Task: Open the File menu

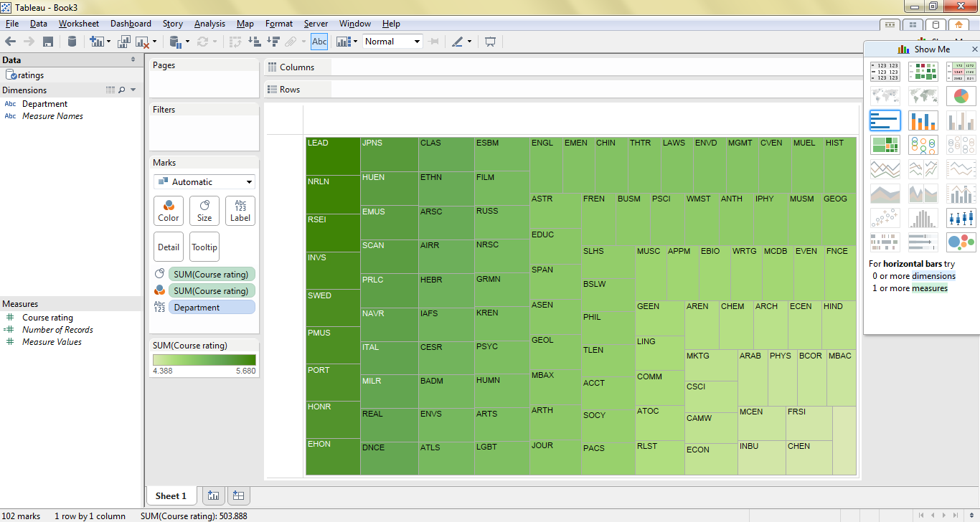Action: pos(11,24)
